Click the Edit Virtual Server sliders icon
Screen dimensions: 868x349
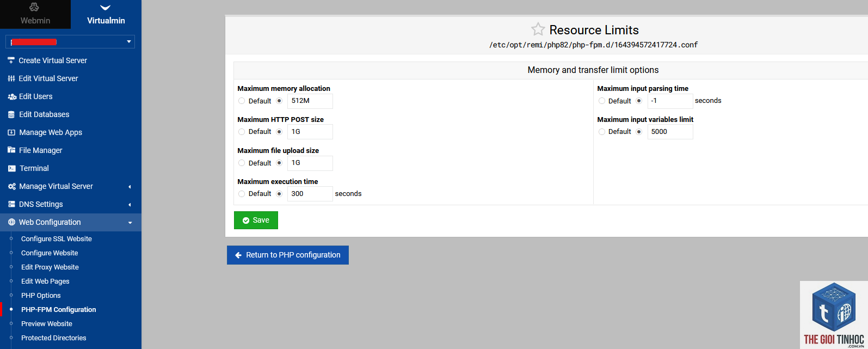click(11, 78)
